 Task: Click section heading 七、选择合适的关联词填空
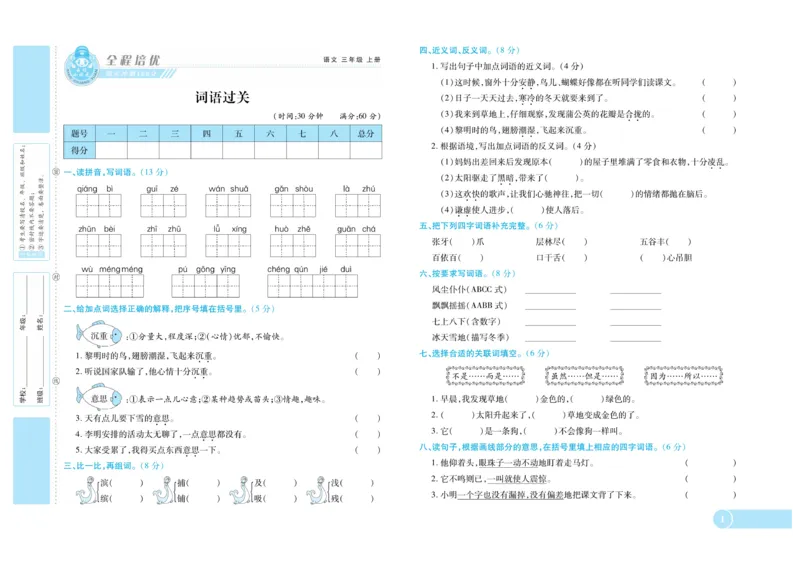pos(484,353)
